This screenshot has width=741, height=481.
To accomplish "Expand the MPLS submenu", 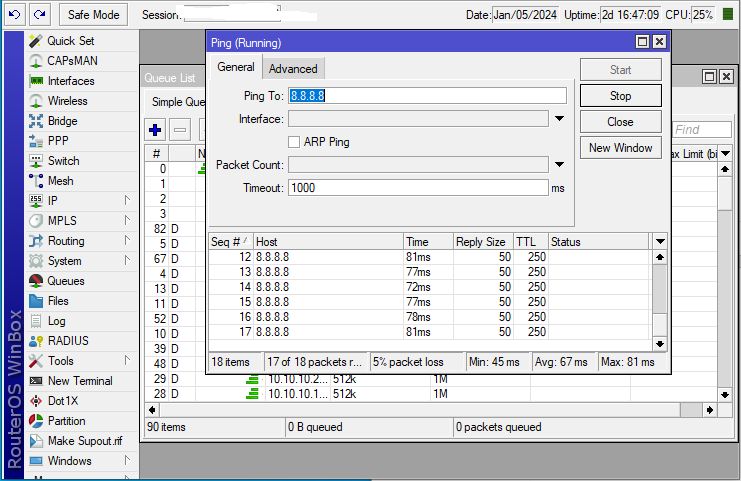I will [127, 220].
